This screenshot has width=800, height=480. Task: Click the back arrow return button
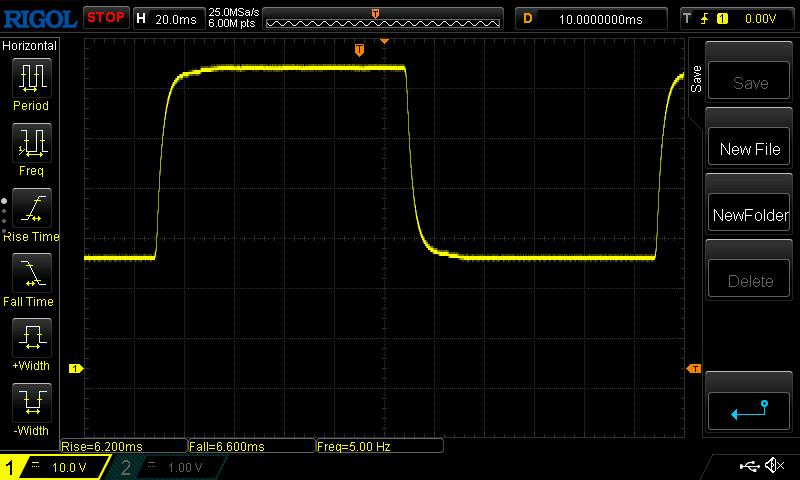[750, 409]
